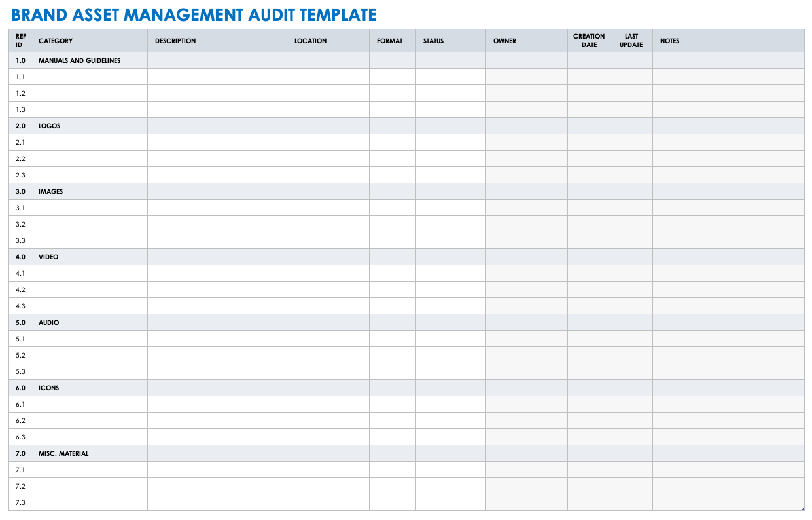Select the CREATION DATE header cell
The image size is (812, 520).
click(x=588, y=41)
